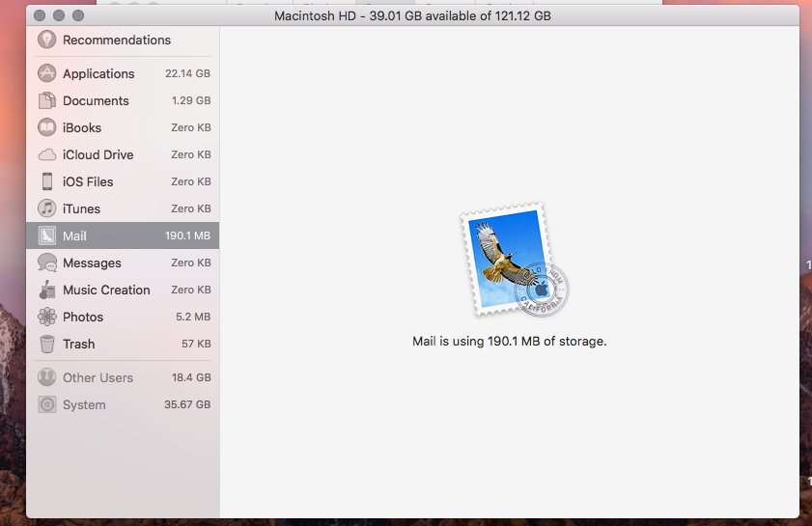The image size is (812, 526).
Task: Click the Applications App Store icon
Action: (x=46, y=73)
